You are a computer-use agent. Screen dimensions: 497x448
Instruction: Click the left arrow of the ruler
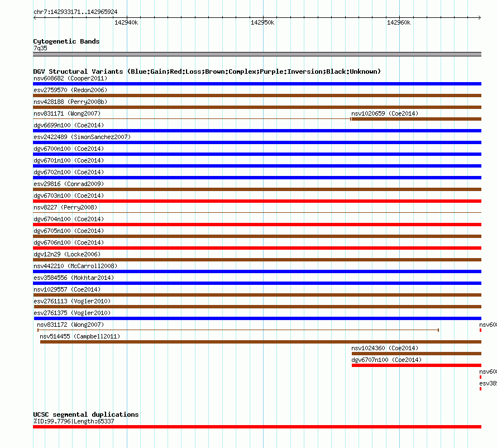(x=35, y=17)
